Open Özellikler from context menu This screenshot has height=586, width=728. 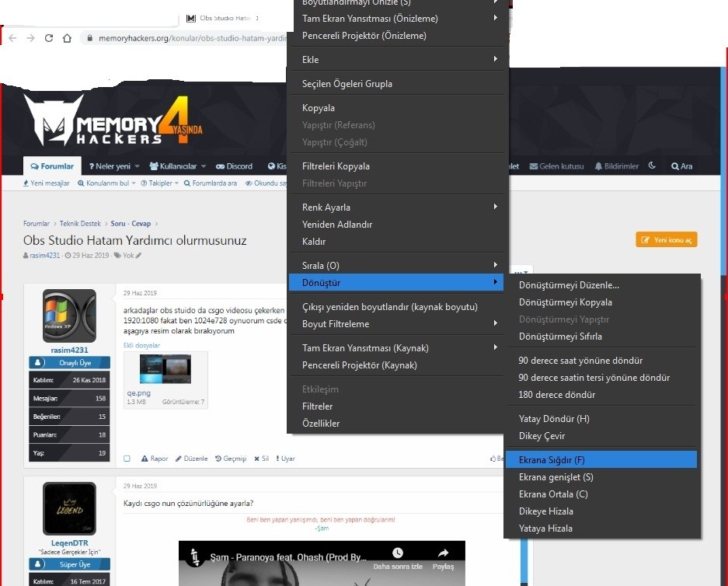tap(397, 424)
